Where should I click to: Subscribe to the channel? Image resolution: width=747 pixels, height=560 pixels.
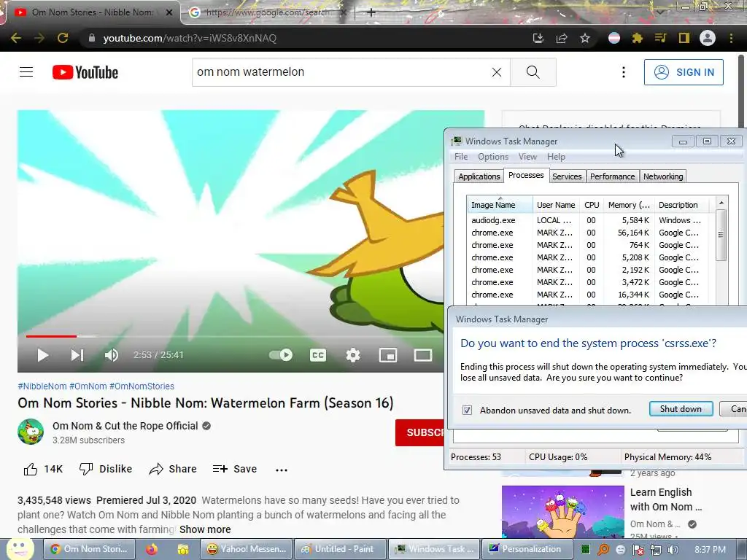[419, 432]
